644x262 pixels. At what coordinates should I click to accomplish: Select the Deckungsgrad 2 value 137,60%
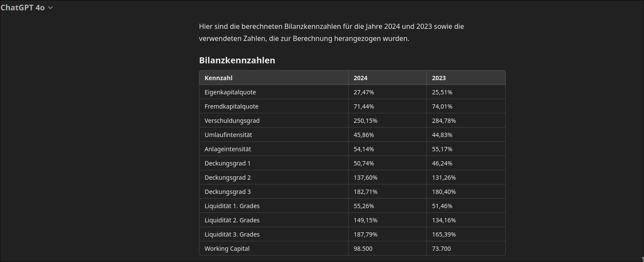click(365, 177)
